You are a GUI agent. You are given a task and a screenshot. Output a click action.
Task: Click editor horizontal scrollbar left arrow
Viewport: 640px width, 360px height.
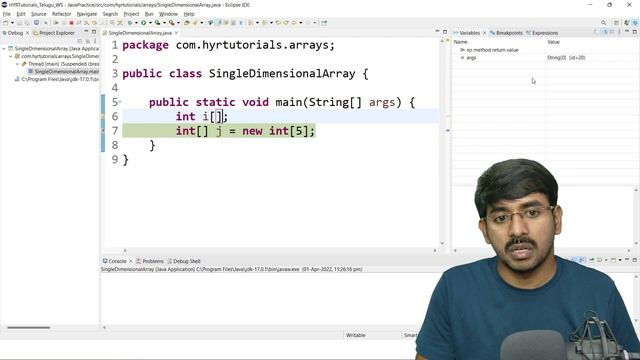(125, 251)
